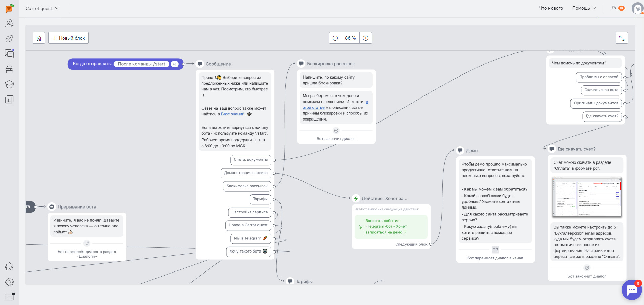Screen dimensions: 644x305
Task: Select the Счета, документы reply button
Action: (x=251, y=160)
